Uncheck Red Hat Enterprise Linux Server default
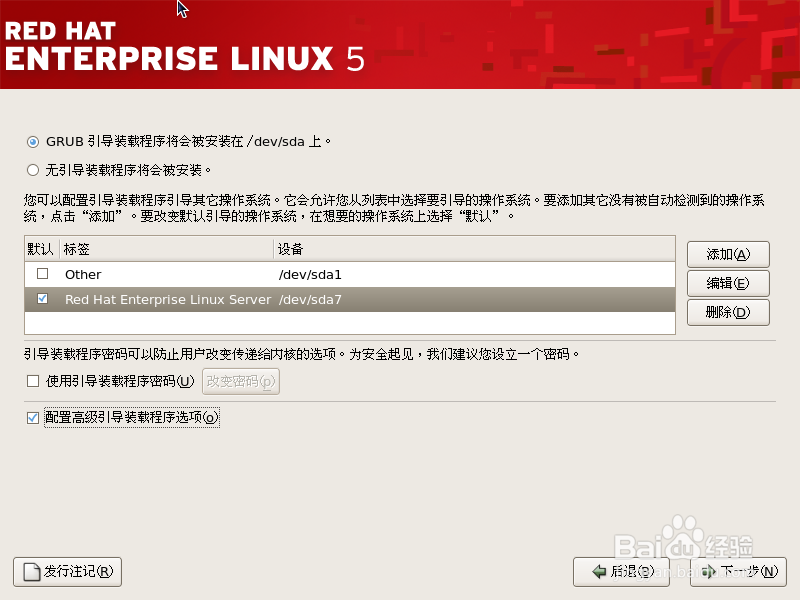The height and width of the screenshot is (600, 800). (40, 298)
